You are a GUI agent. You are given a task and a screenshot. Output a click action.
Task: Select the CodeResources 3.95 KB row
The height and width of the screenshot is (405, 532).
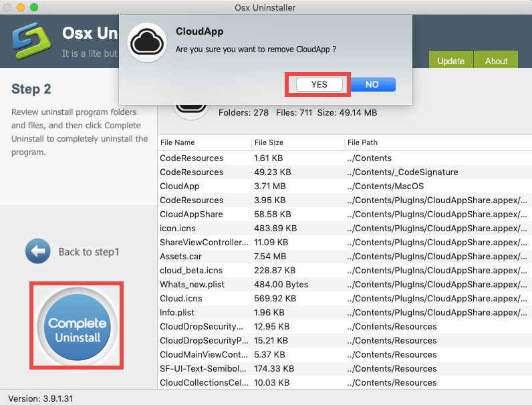tap(345, 200)
